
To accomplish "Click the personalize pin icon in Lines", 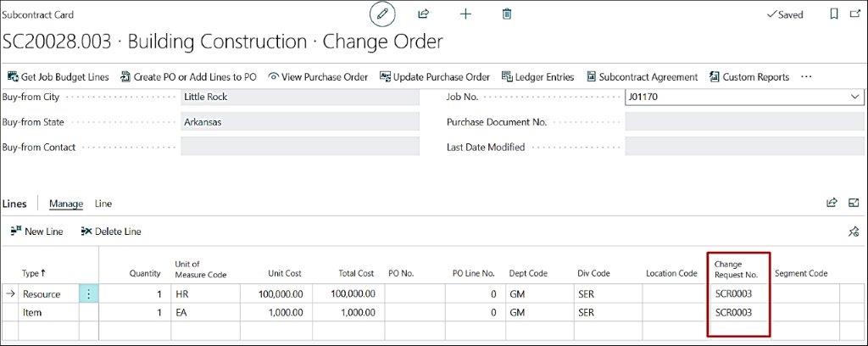I will point(854,232).
